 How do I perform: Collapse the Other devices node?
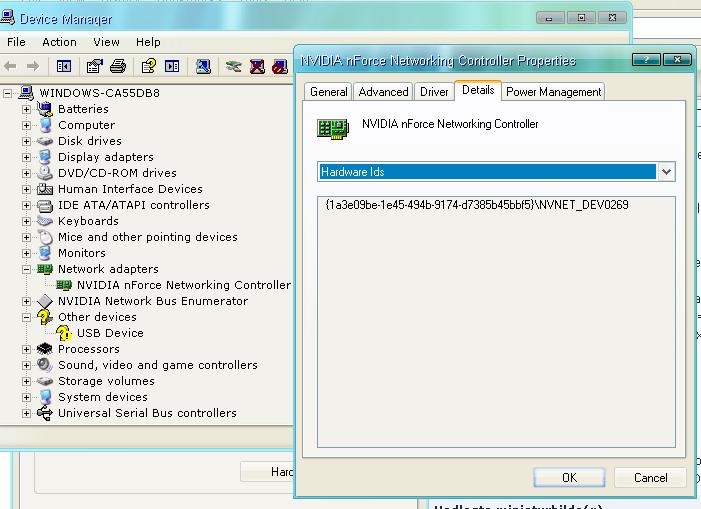tap(26, 317)
